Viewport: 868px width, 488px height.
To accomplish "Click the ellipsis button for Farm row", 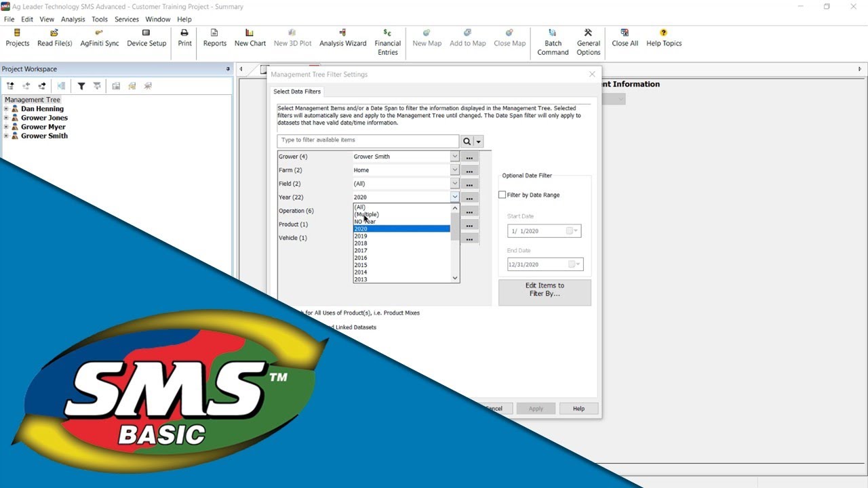I will (469, 171).
